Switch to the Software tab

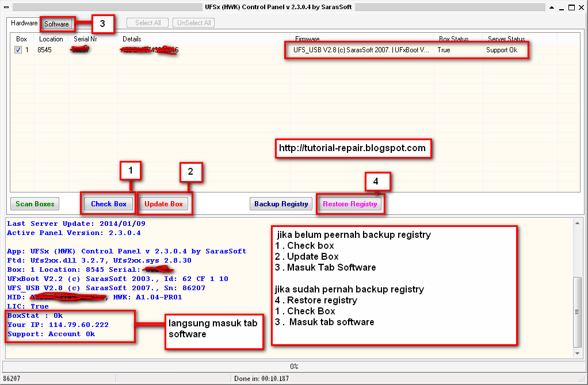(56, 24)
